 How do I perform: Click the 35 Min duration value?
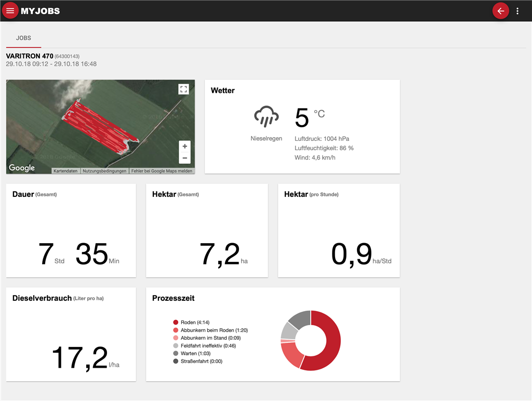click(x=97, y=254)
